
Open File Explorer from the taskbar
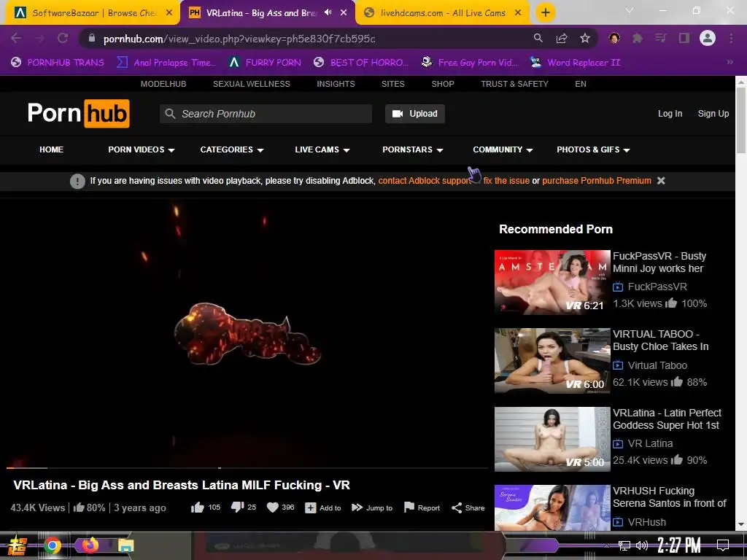click(x=125, y=545)
